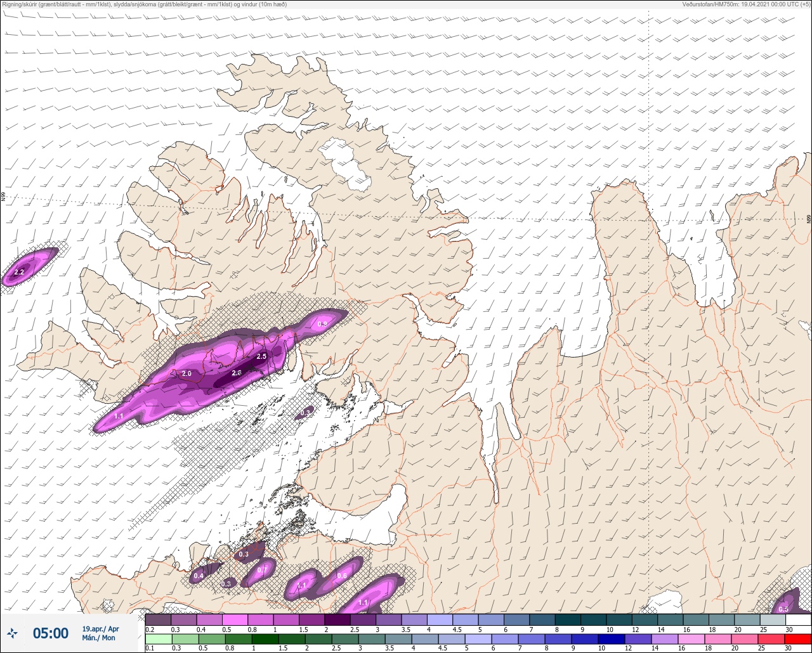The width and height of the screenshot is (812, 653).
Task: Select the lower legend swatch labeled 14
Action: pyautogui.click(x=665, y=639)
